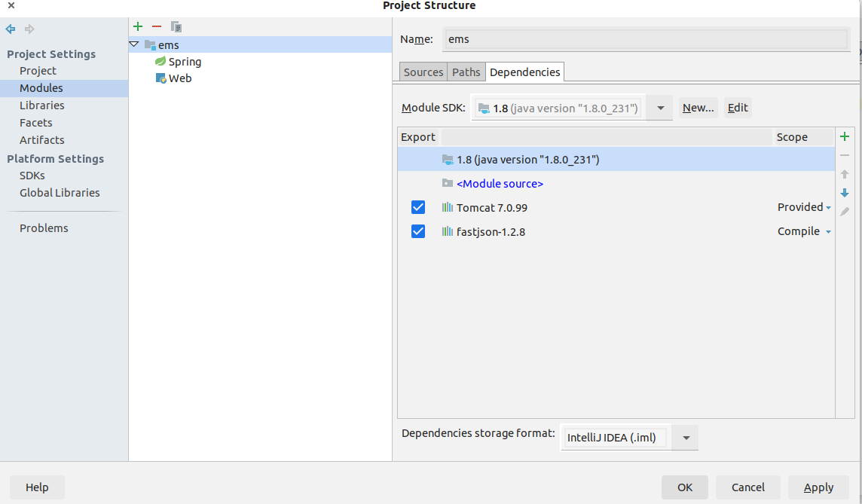Click the fastjson-1.2.8 library icon
Screen dimensions: 862x504
point(448,231)
